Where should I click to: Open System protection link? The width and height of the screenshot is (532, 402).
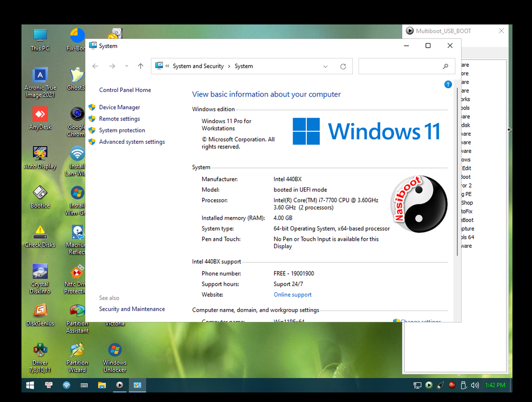(122, 130)
